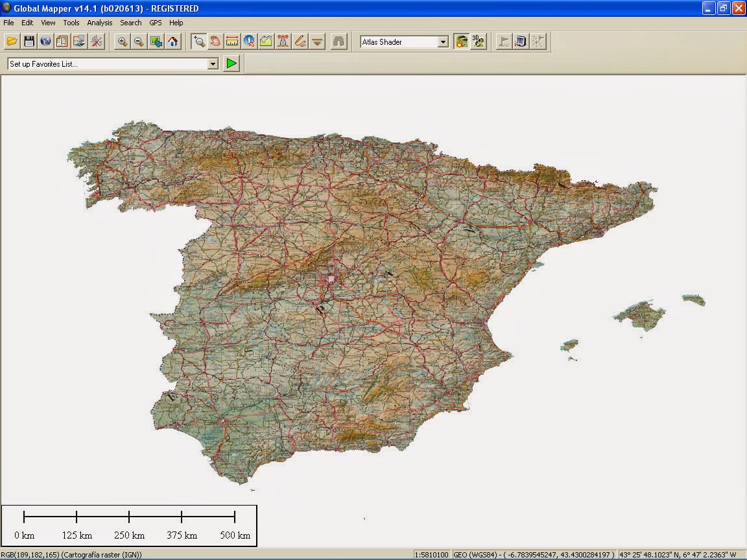747x560 pixels.
Task: Activate the Zoom magnifier tool
Action: point(198,40)
